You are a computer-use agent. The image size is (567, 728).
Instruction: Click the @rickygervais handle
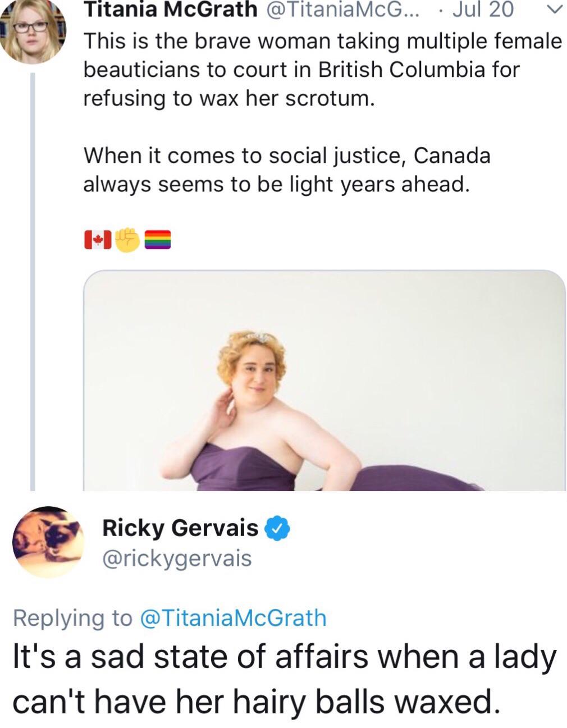pos(177,558)
